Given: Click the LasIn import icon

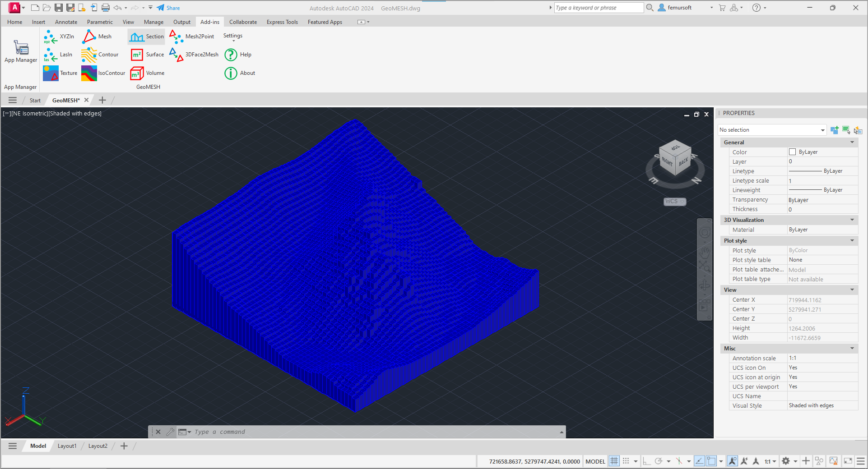Looking at the screenshot, I should [51, 55].
